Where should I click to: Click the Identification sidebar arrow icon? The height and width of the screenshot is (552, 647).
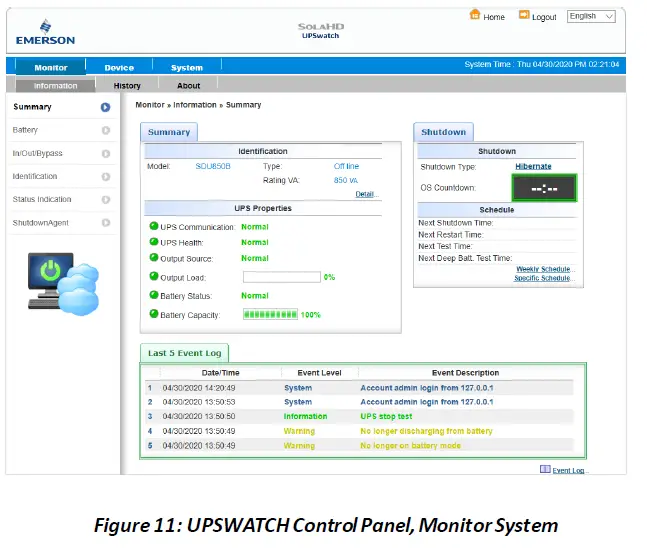106,177
